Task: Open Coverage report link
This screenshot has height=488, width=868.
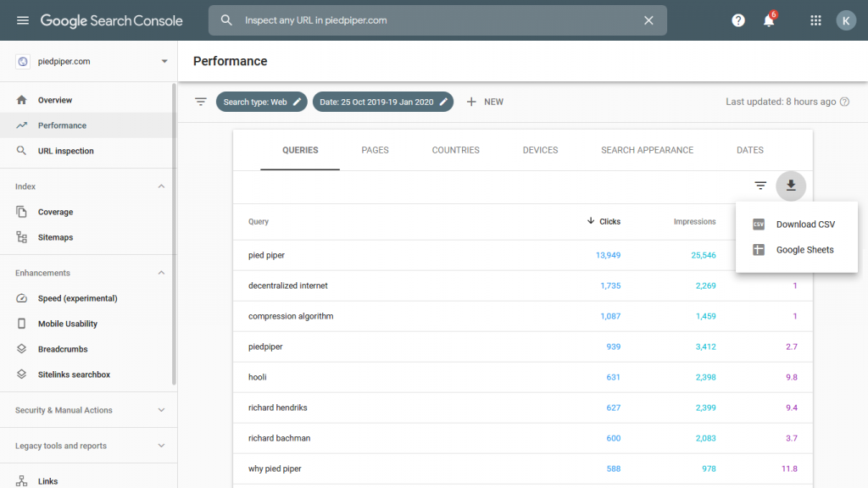Action: (x=87, y=212)
